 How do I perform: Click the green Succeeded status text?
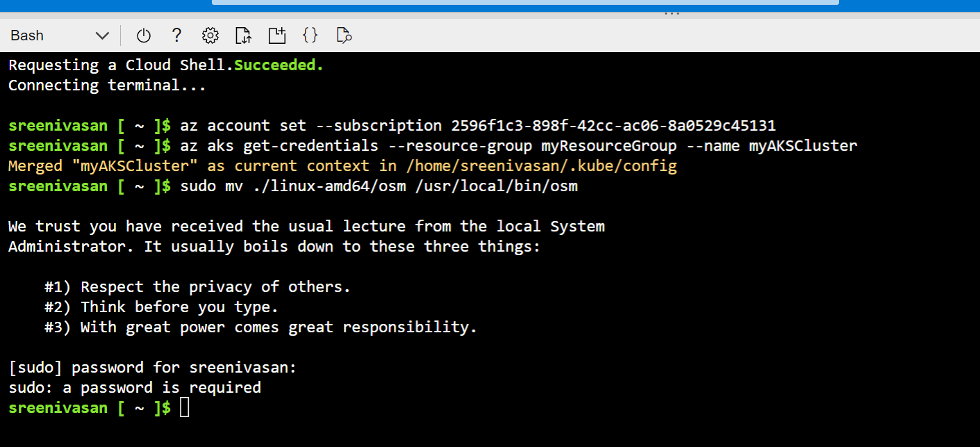(x=277, y=65)
